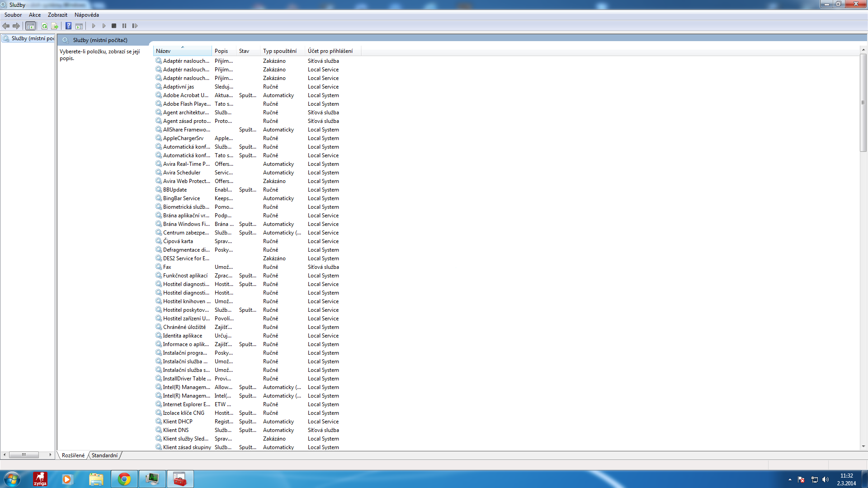Open Google Chrome from the taskbar
Viewport: 868px width, 488px height.
[124, 479]
